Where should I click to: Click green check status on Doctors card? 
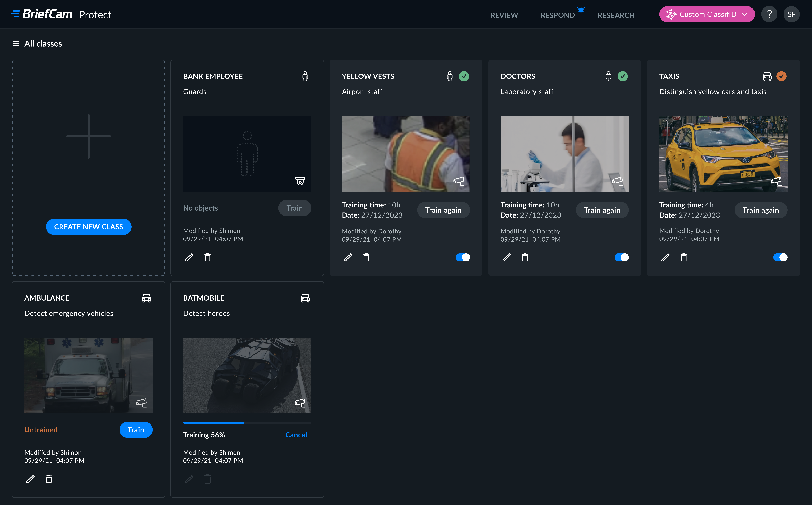(x=622, y=77)
